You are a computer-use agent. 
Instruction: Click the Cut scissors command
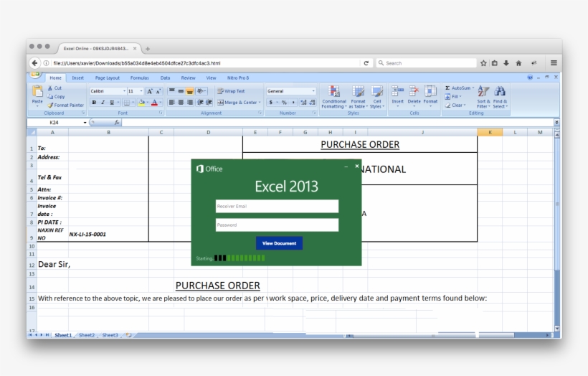pyautogui.click(x=54, y=88)
